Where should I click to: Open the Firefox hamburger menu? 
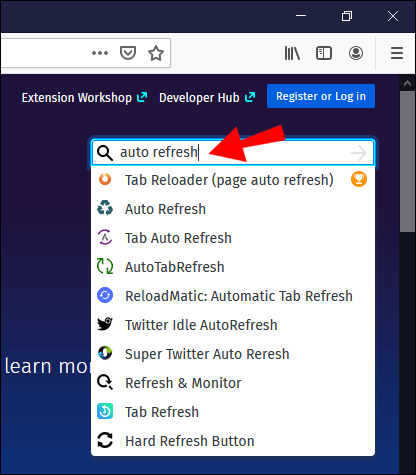point(397,53)
